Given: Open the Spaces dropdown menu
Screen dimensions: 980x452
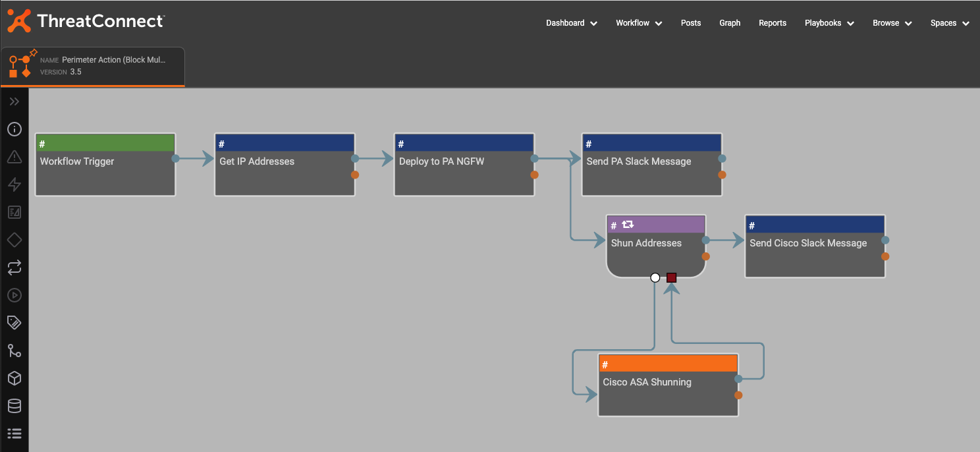Looking at the screenshot, I should 950,23.
